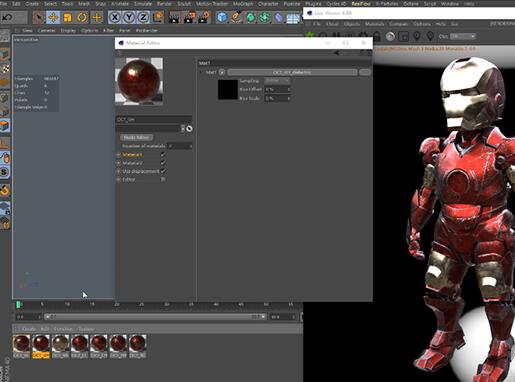Uncheck Use displacement checkbox
The image size is (515, 382).
(163, 171)
